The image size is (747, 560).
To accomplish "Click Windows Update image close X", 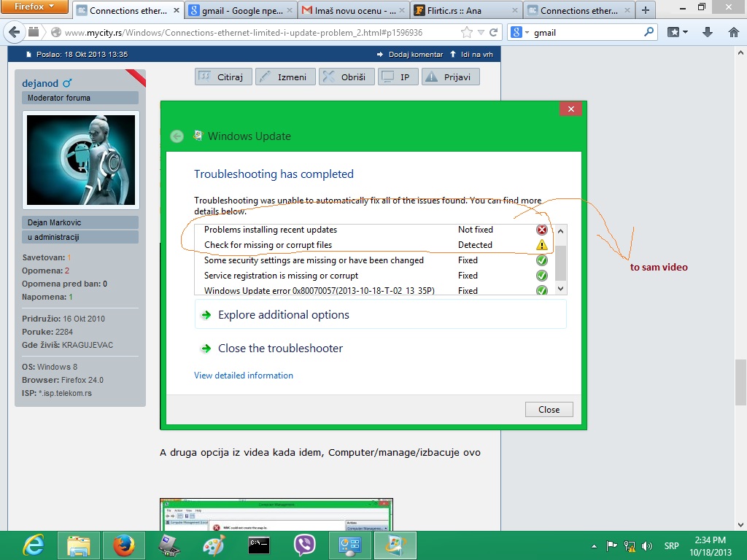I will pos(570,109).
